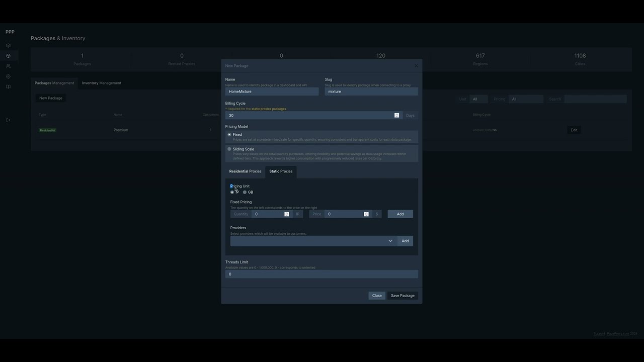The width and height of the screenshot is (644, 362).
Task: Click the 617 Regions statistic
Action: tap(480, 59)
